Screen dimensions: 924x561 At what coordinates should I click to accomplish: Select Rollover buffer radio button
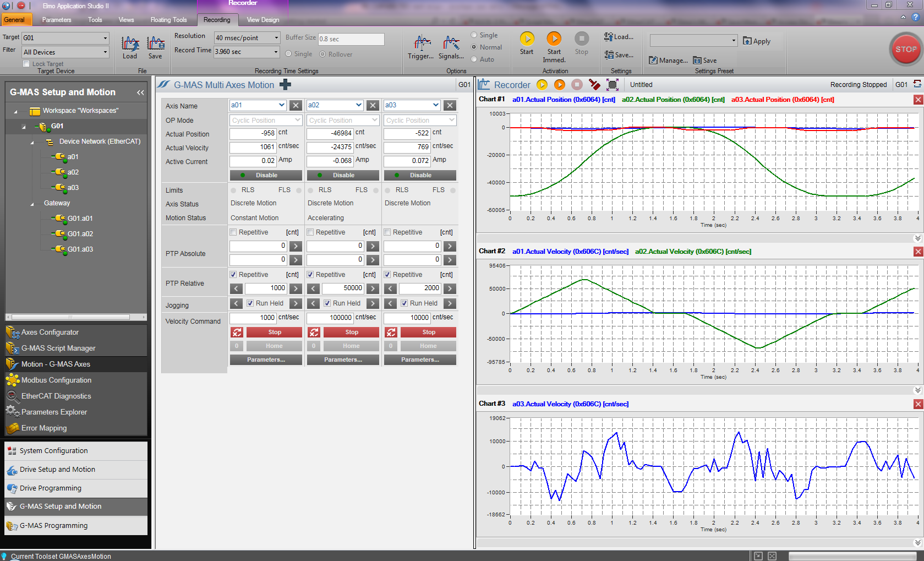coord(322,54)
